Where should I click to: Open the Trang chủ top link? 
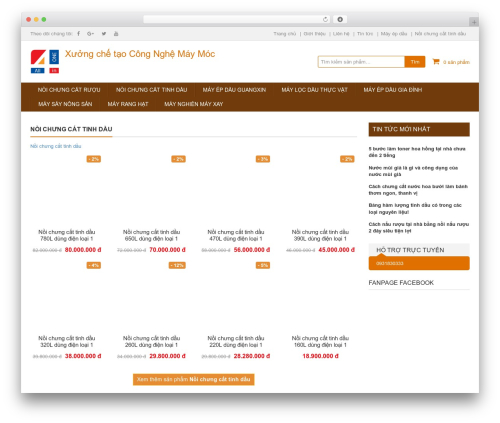point(285,34)
